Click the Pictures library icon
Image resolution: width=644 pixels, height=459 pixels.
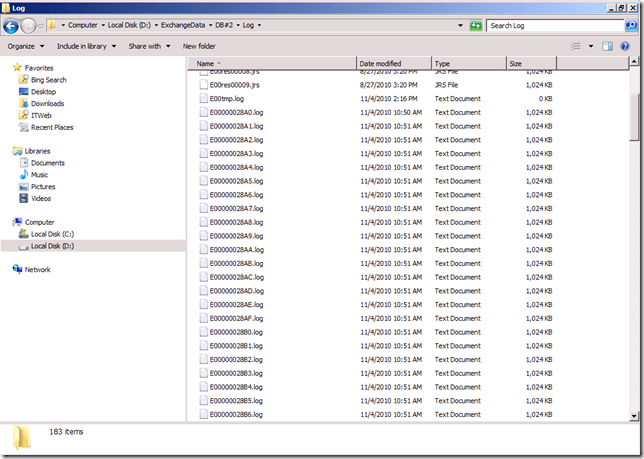24,186
